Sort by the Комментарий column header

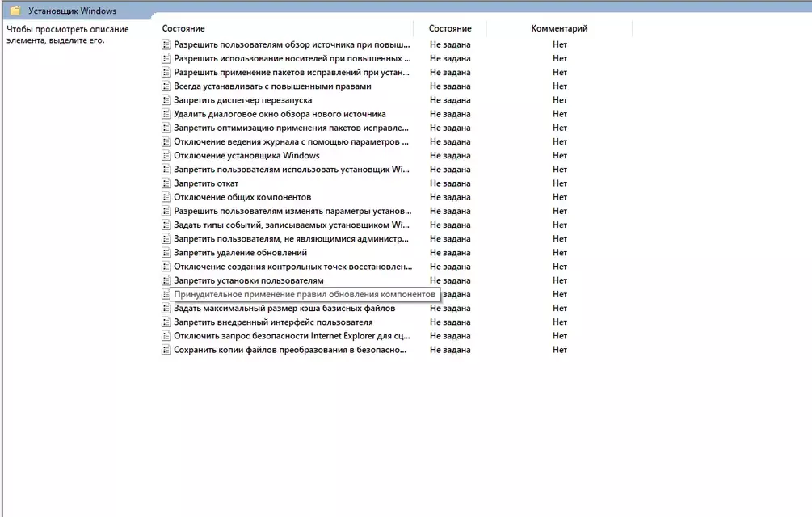coord(559,28)
